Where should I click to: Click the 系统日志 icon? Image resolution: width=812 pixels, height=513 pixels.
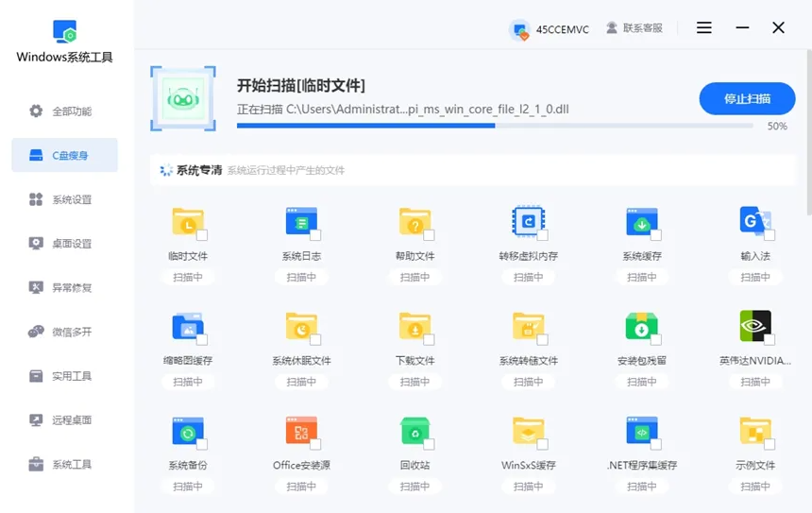click(301, 222)
